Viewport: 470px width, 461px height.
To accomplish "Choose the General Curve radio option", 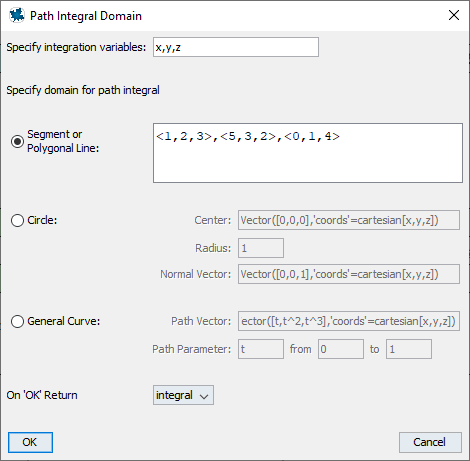I will [x=17, y=322].
